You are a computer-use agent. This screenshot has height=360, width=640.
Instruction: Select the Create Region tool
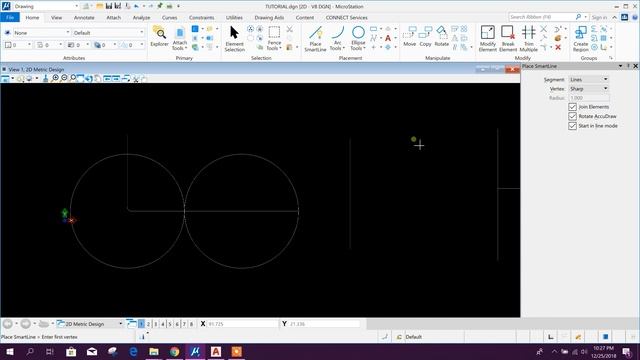[x=580, y=39]
